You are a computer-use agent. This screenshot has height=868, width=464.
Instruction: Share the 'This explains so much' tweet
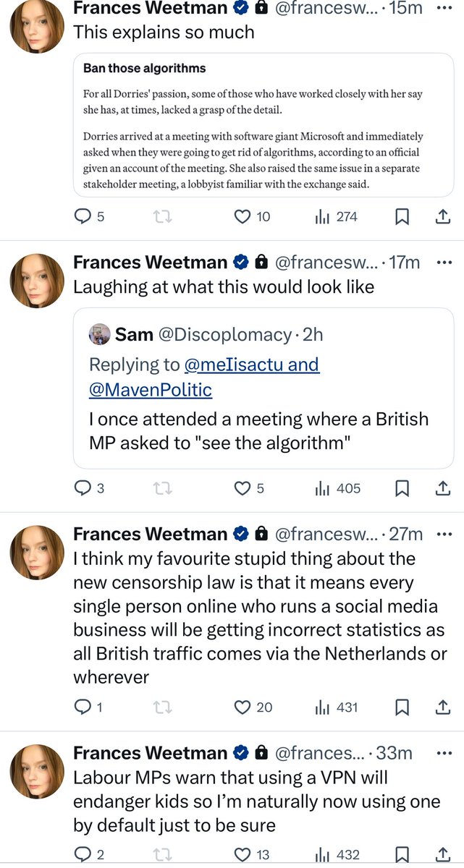(x=443, y=216)
